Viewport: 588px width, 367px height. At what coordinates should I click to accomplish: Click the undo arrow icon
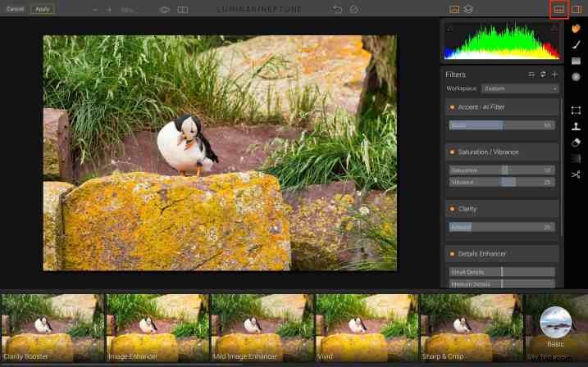[x=338, y=9]
